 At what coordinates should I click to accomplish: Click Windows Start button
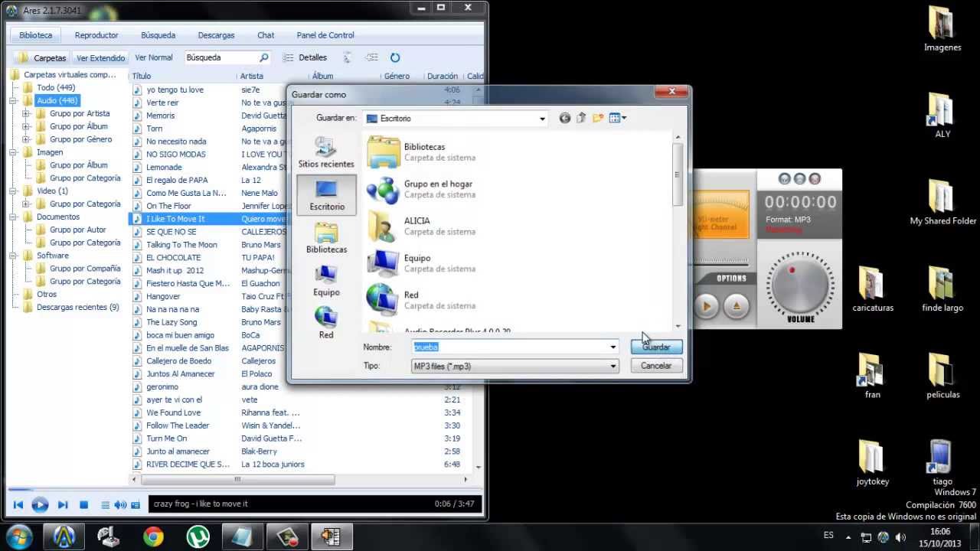18,536
